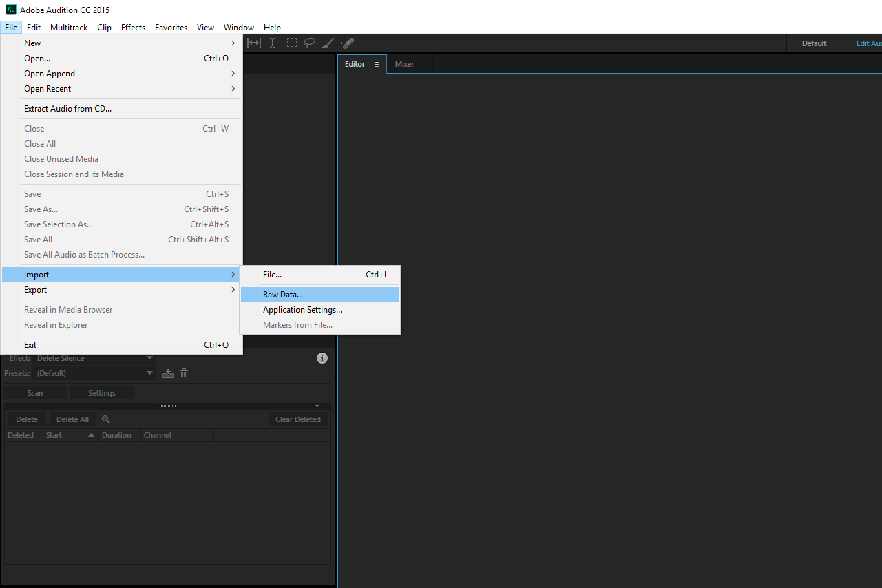Choose Extract Audio from CD...

point(123,109)
